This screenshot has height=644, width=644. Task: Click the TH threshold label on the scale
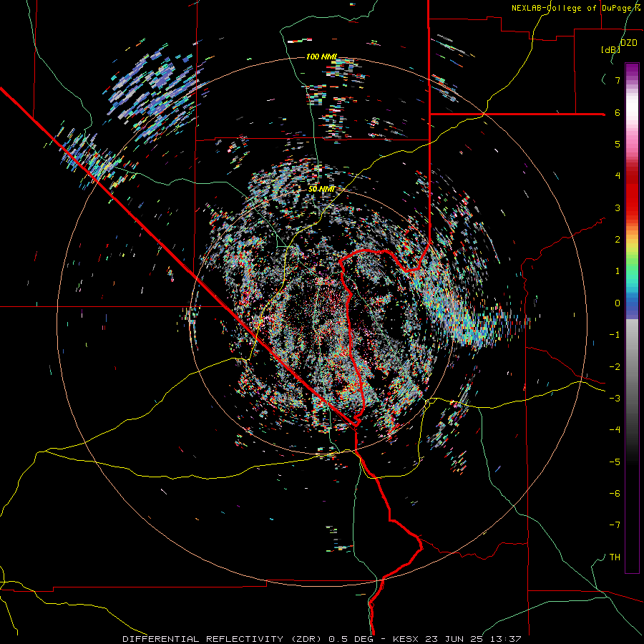(x=615, y=557)
